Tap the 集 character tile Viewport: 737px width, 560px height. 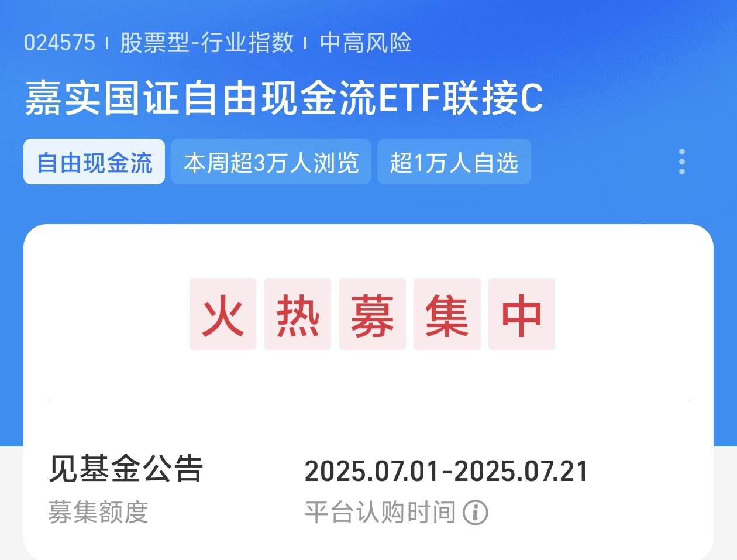click(447, 314)
